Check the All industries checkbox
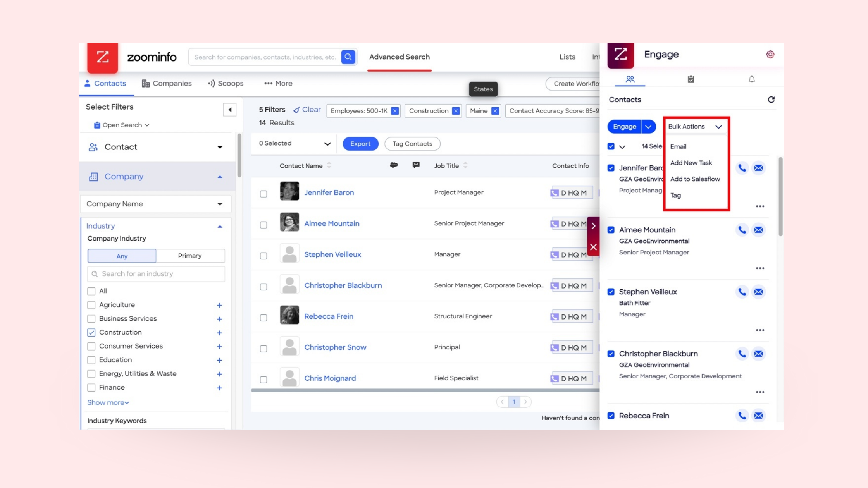This screenshot has width=868, height=488. pyautogui.click(x=91, y=291)
